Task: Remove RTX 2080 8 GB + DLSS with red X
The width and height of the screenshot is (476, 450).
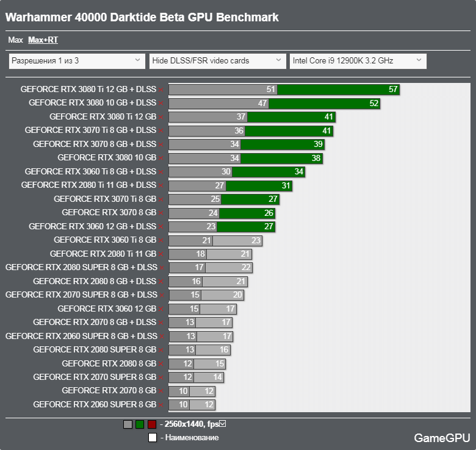Action: pyautogui.click(x=161, y=282)
